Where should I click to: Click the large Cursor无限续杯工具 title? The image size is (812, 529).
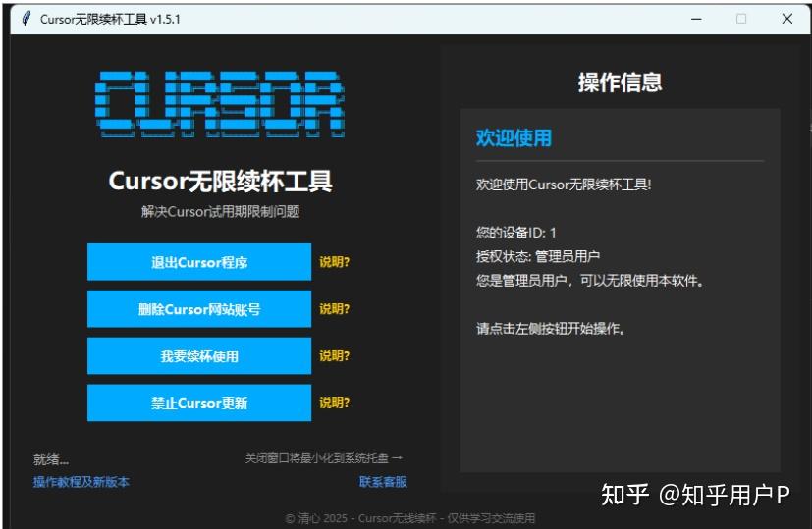(x=221, y=182)
